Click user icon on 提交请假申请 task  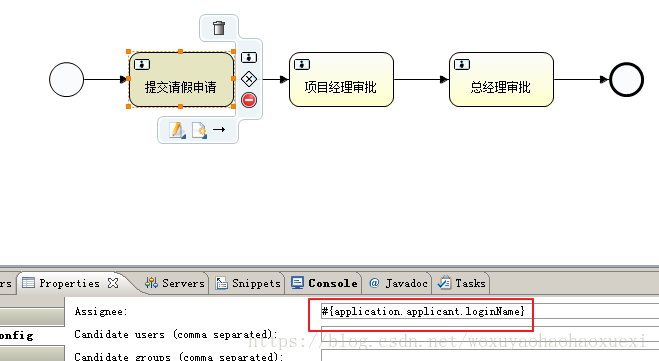[x=142, y=64]
